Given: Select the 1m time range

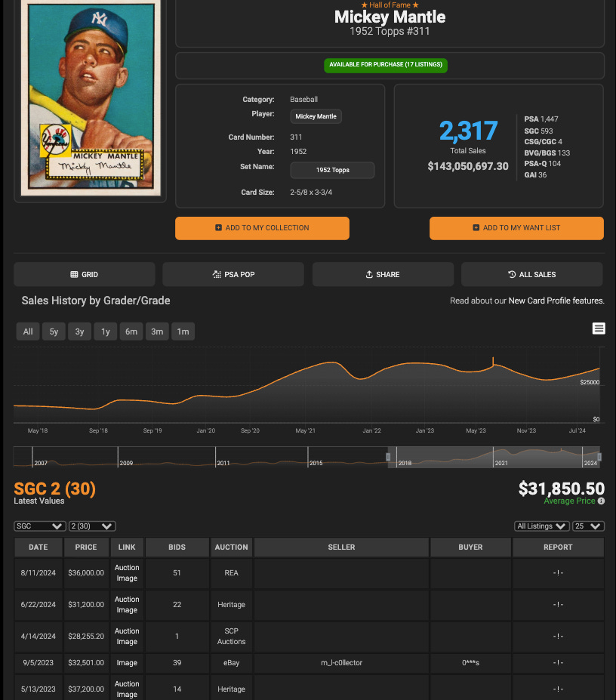Looking at the screenshot, I should (183, 331).
